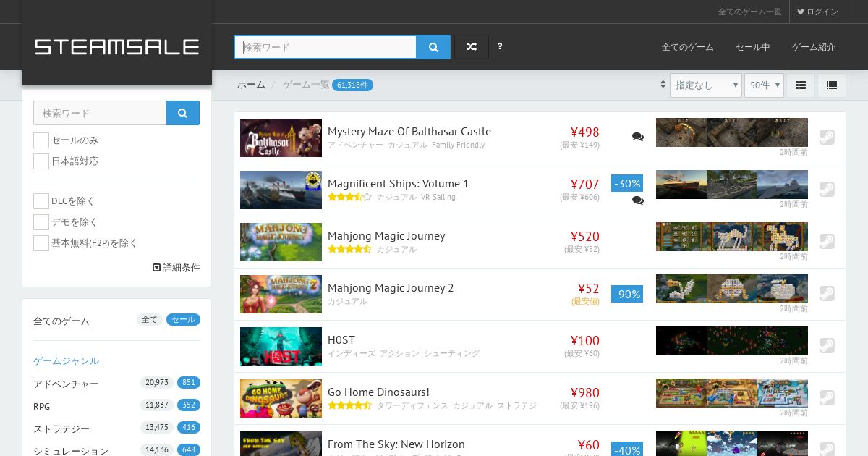Screen dimensions: 868x456
Task: Click the blue header search magnifier button
Action: click(x=433, y=47)
